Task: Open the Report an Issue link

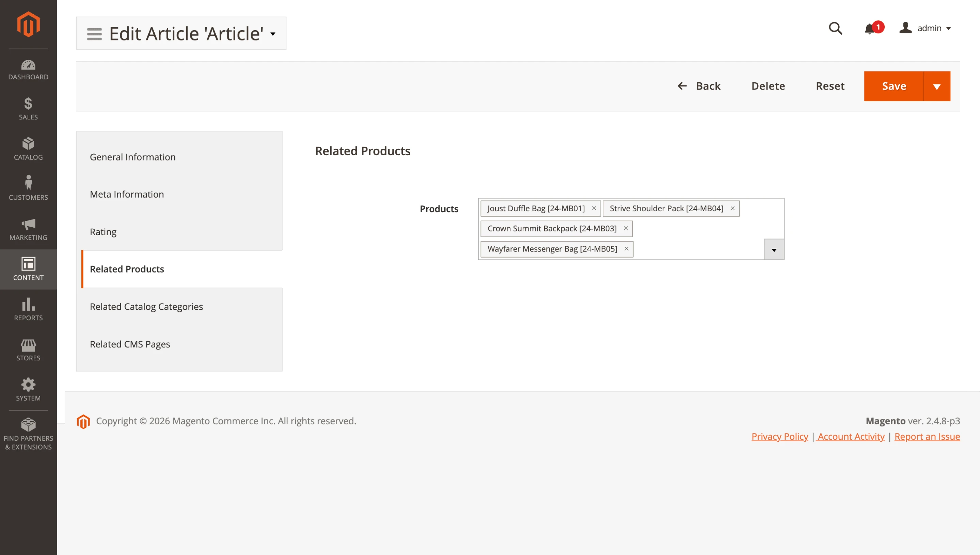Action: (927, 437)
